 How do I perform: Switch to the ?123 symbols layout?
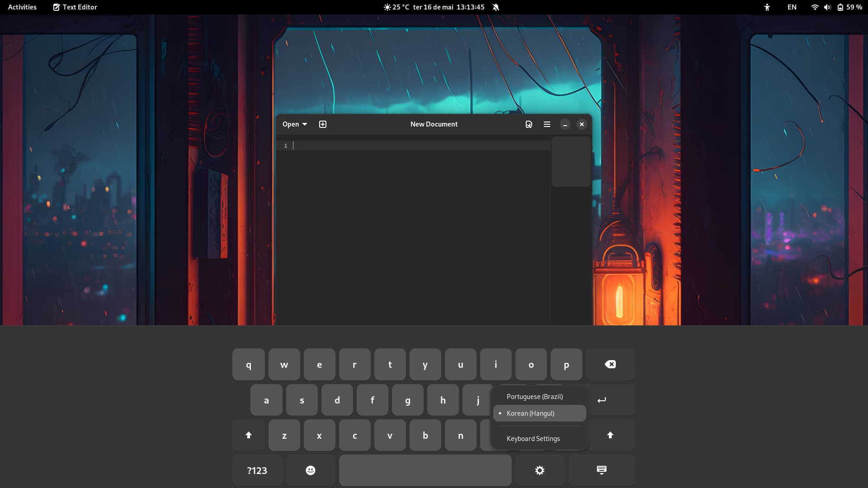point(257,470)
